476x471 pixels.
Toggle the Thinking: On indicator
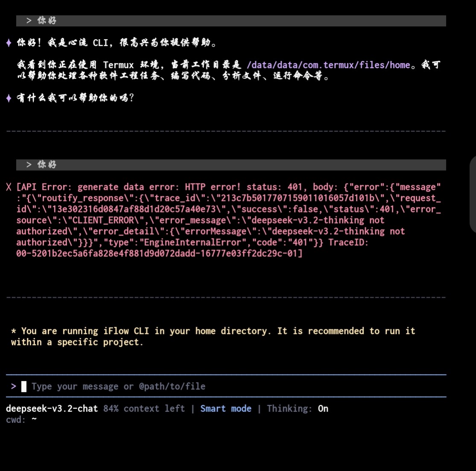click(298, 409)
